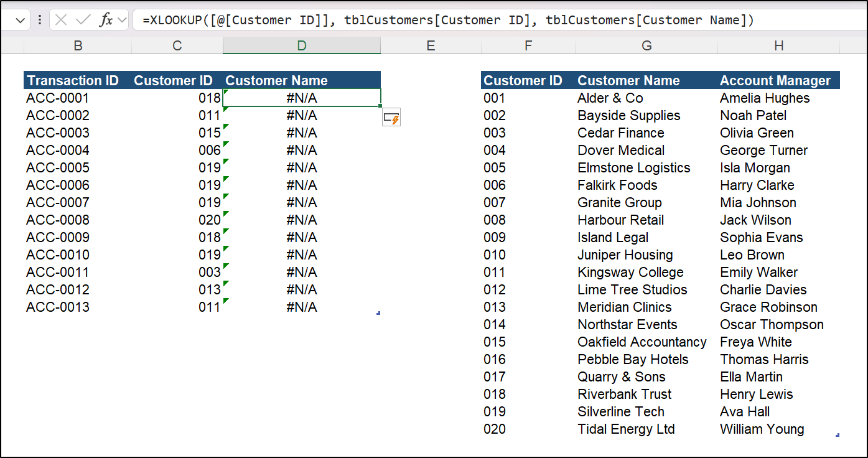This screenshot has width=868, height=458.
Task: Select the #N/A cell in ACC-0007 row
Action: tap(302, 202)
